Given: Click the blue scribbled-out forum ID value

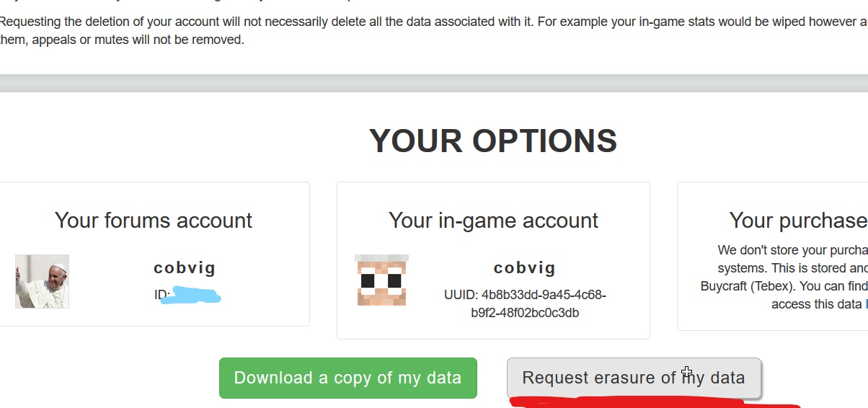Looking at the screenshot, I should tap(191, 295).
